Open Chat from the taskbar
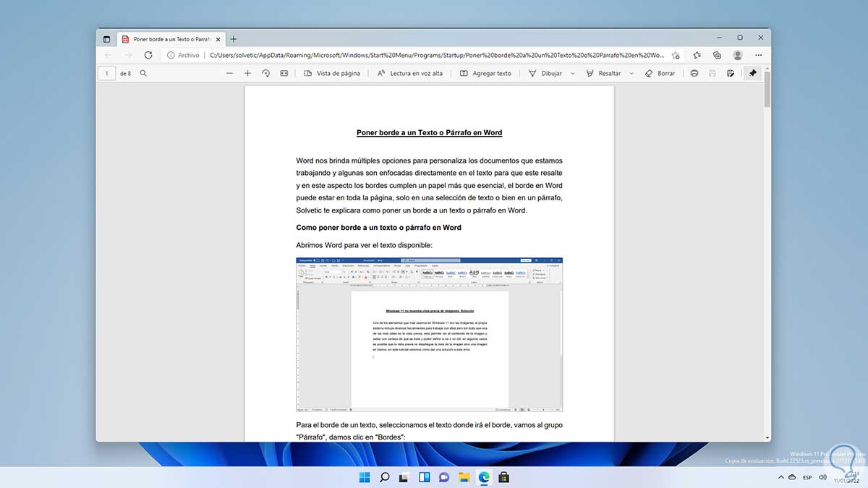The image size is (868, 488). pos(444,477)
